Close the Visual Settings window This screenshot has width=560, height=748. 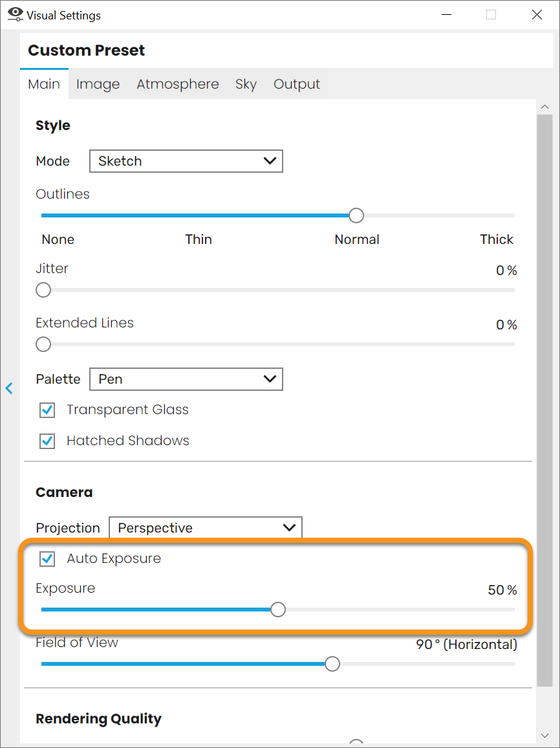point(537,15)
